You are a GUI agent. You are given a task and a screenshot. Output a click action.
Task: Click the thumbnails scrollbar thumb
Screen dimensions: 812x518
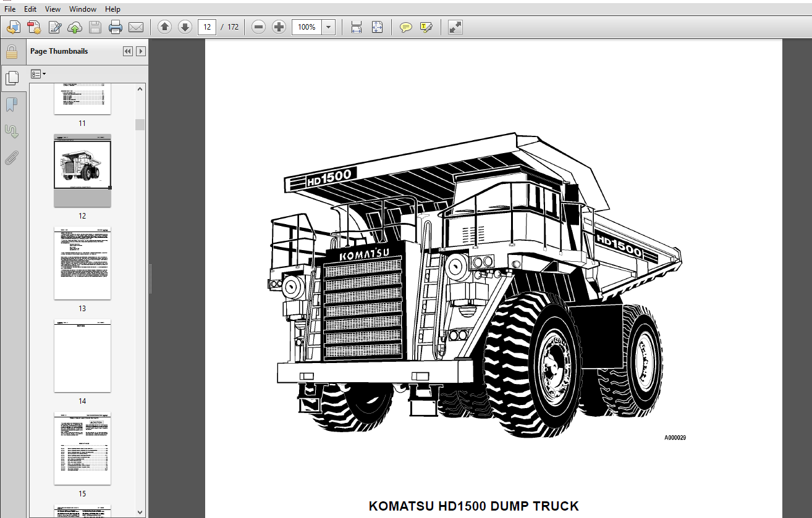pyautogui.click(x=140, y=125)
